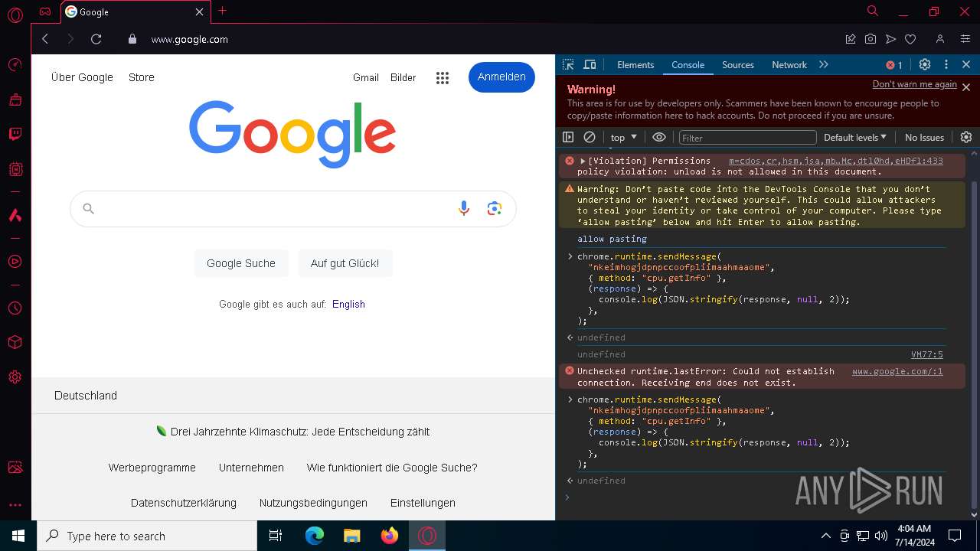The height and width of the screenshot is (551, 980).
Task: Click the edit page toolbar icon
Action: [850, 39]
